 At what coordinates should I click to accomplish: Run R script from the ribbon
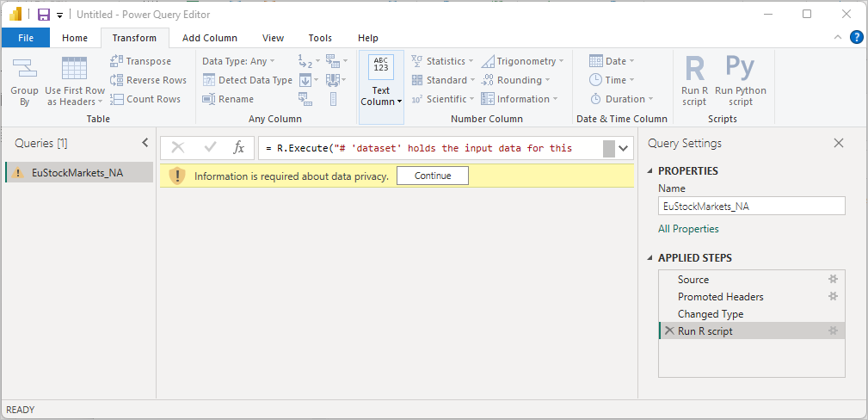click(x=694, y=81)
